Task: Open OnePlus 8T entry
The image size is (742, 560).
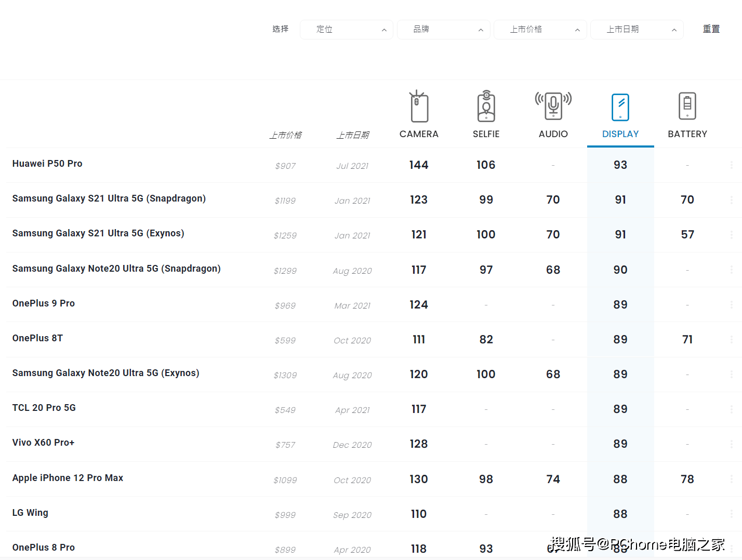Action: coord(37,338)
